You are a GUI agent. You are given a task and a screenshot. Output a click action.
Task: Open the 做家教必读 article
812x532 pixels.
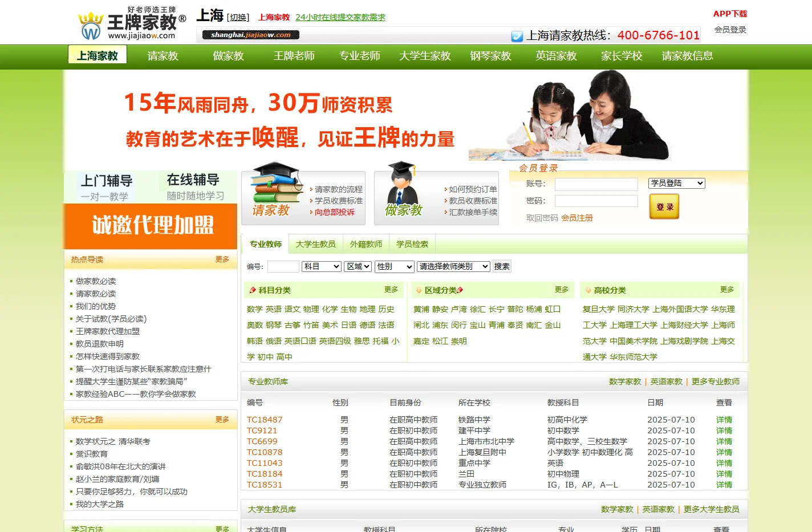pos(96,281)
